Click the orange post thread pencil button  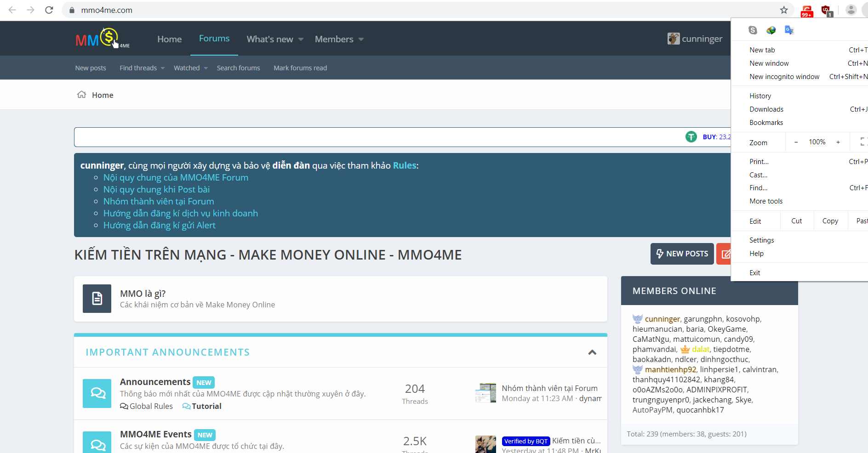(724, 254)
